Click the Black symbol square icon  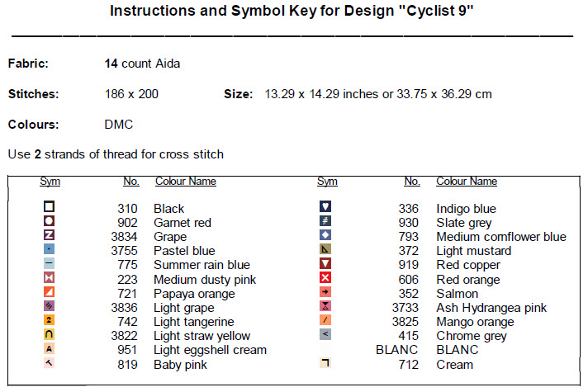click(x=50, y=208)
